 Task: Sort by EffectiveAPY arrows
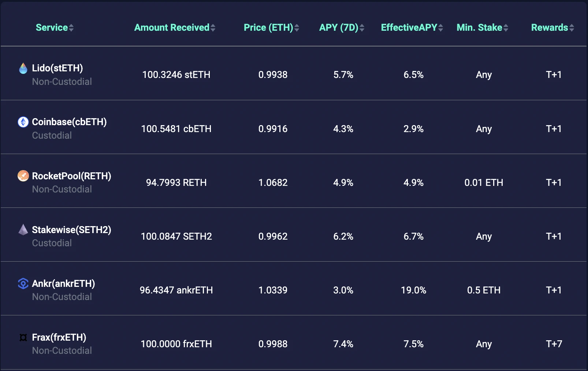coord(441,28)
